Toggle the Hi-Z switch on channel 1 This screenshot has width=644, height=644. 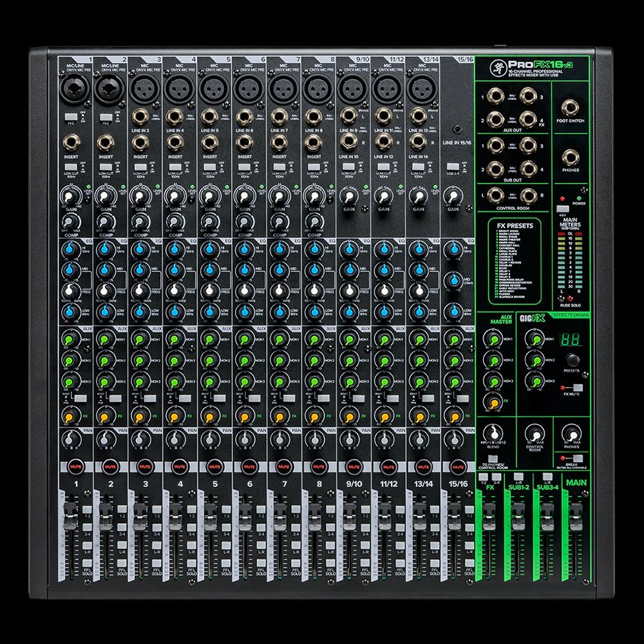click(71, 117)
